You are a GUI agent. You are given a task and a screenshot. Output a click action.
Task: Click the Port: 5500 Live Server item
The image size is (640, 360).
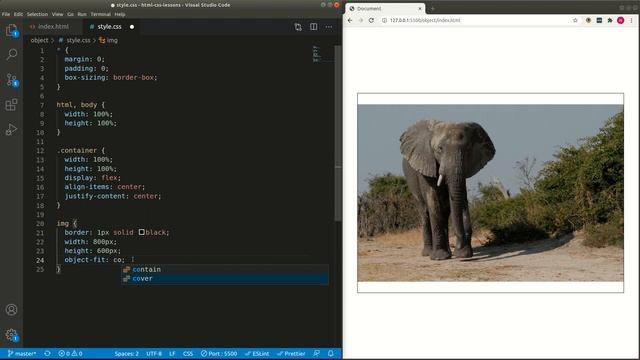219,353
